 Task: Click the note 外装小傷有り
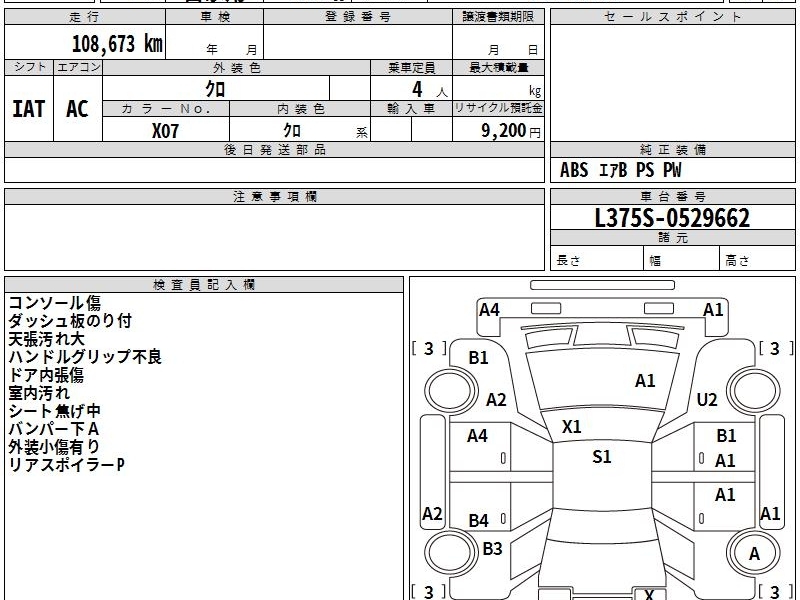coord(54,446)
